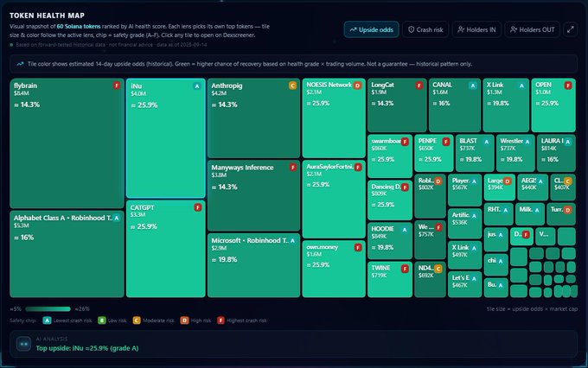
Task: Open the Wrestler tile
Action: (x=515, y=153)
